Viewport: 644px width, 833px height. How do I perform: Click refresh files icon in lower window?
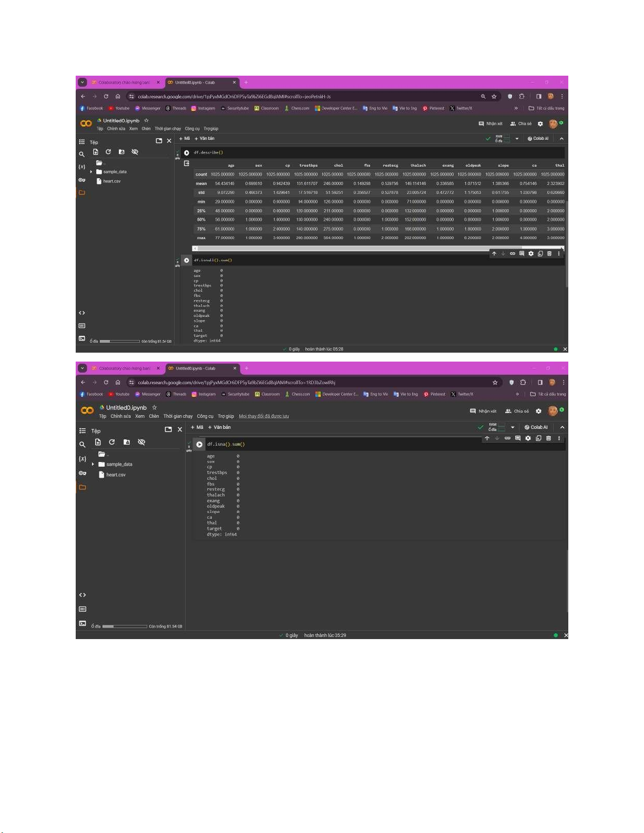tap(111, 443)
